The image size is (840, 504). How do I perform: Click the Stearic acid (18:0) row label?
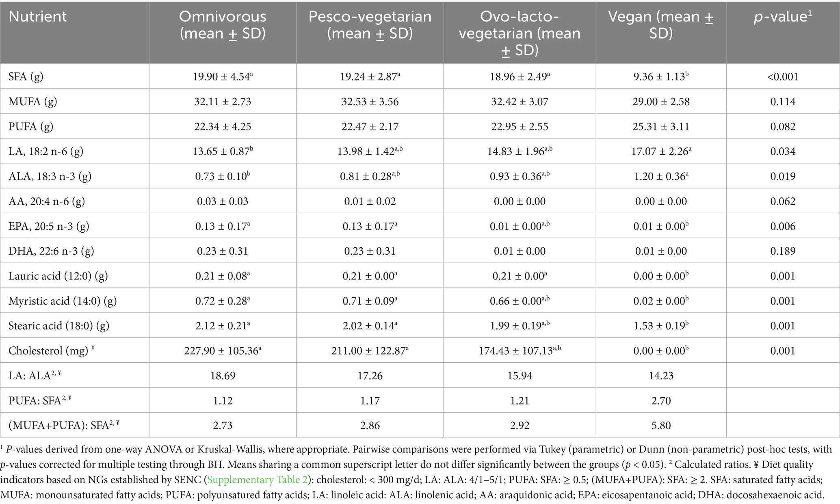59,326
